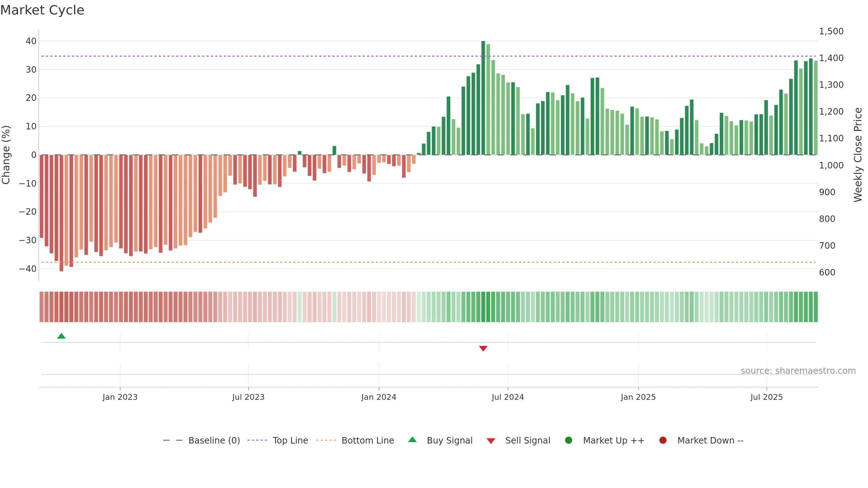Click the purple Top Line on chart
868x488 pixels.
click(429, 56)
